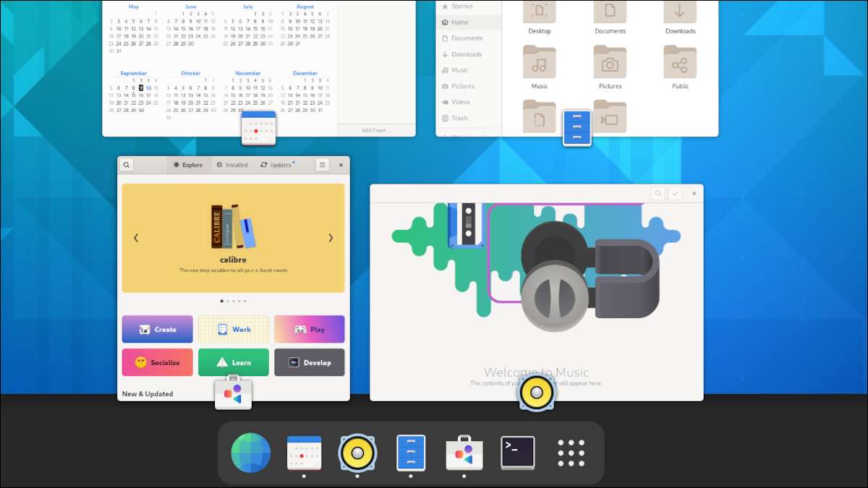The height and width of the screenshot is (488, 868).
Task: Click the Software badge icon on Software window
Action: 234,393
